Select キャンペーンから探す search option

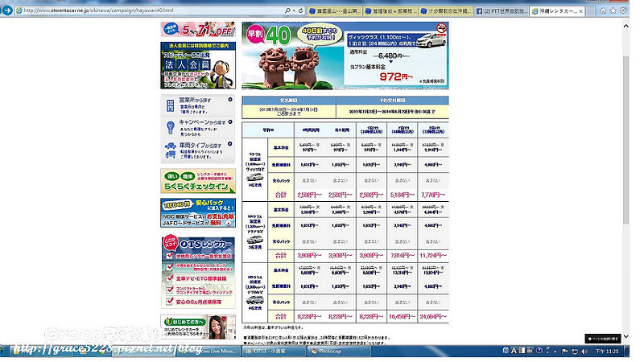tap(198, 128)
